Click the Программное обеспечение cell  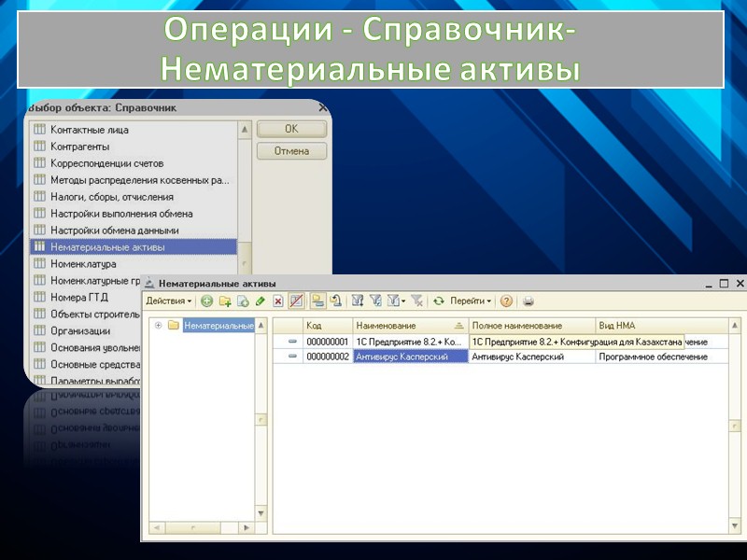tap(662, 357)
